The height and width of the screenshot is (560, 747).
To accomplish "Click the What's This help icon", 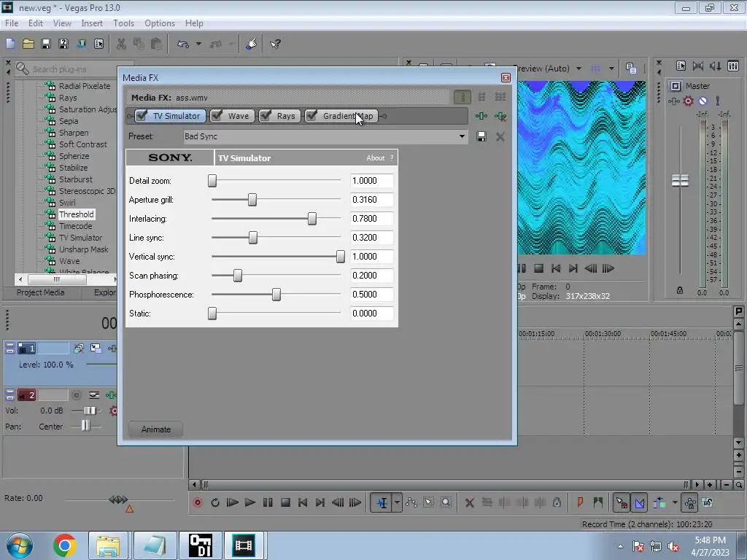I will [x=275, y=44].
